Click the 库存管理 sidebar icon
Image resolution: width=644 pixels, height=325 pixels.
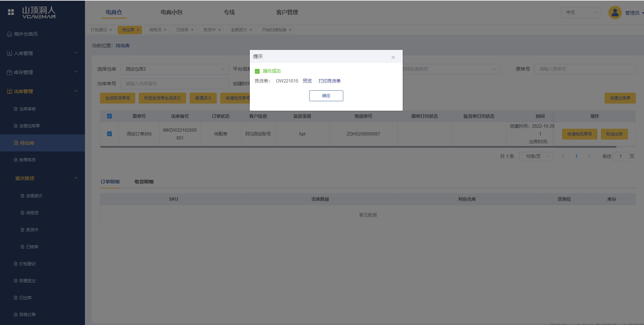coord(10,72)
